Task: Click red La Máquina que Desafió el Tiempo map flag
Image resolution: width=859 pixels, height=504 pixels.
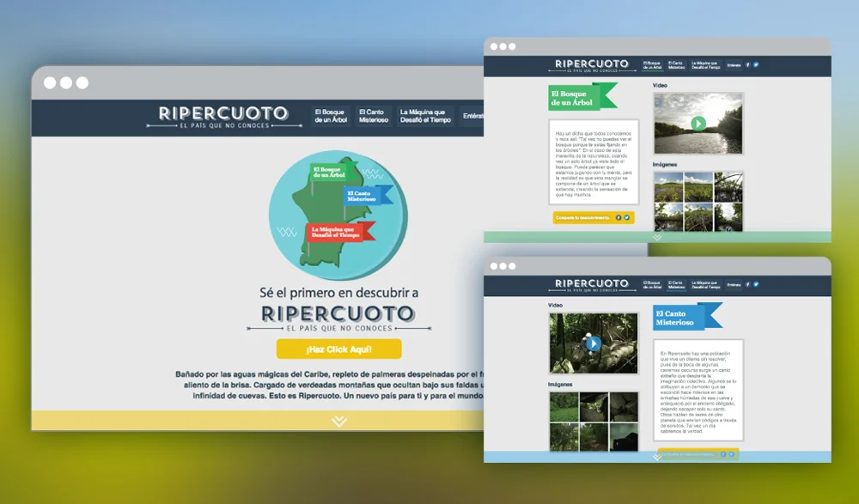Action: pyautogui.click(x=341, y=232)
